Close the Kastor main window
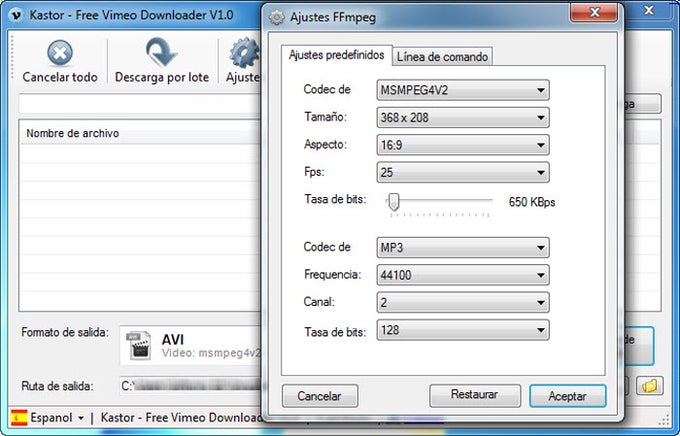This screenshot has width=680, height=436. (x=649, y=10)
